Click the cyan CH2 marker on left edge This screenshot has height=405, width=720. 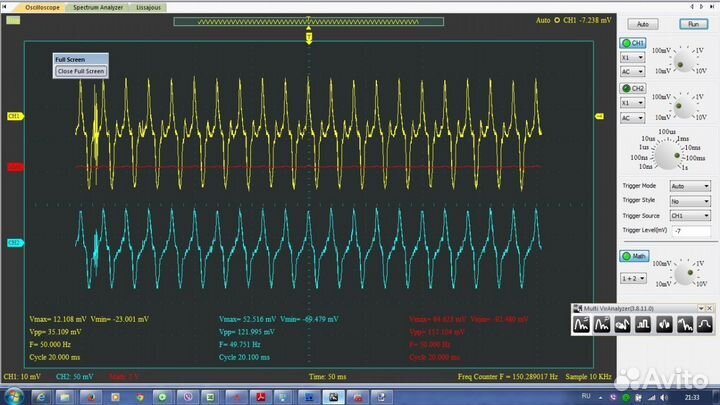pos(15,243)
